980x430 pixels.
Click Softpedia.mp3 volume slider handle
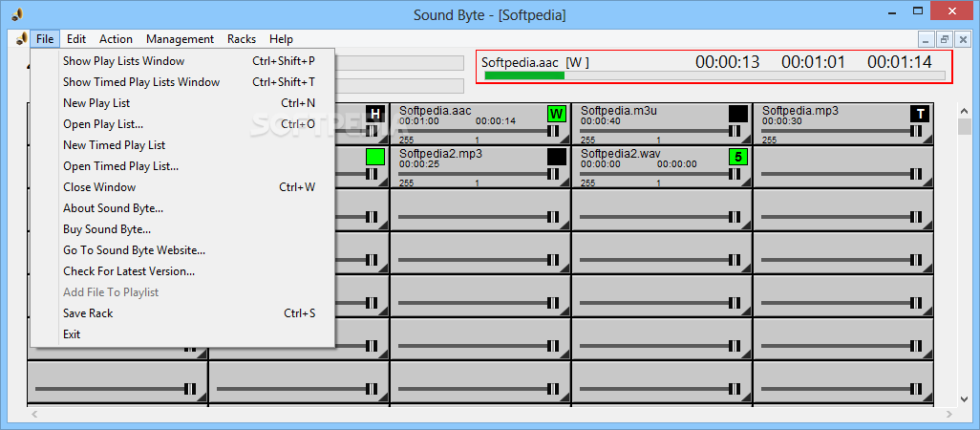(916, 131)
